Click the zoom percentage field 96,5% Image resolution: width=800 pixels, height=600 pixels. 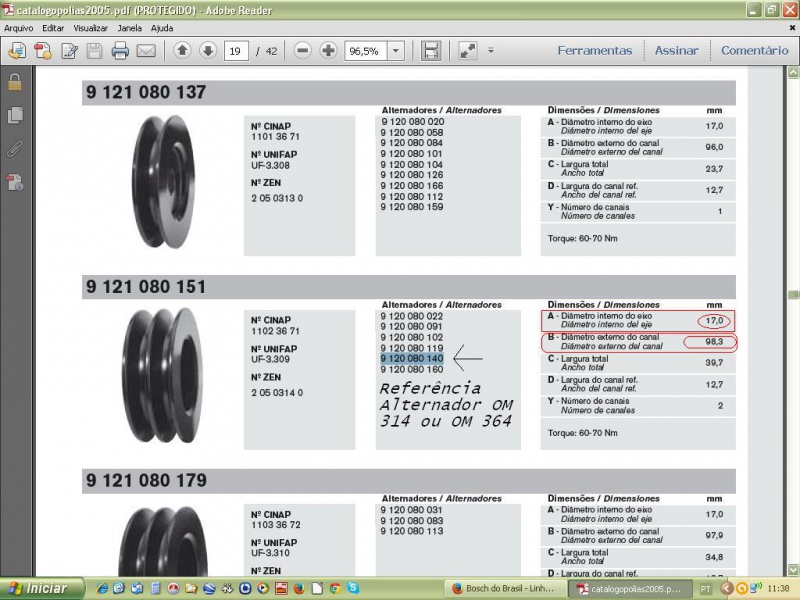click(365, 51)
